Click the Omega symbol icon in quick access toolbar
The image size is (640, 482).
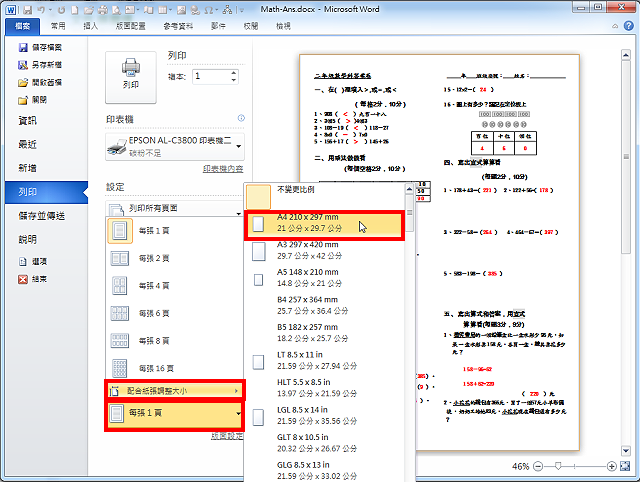click(208, 10)
